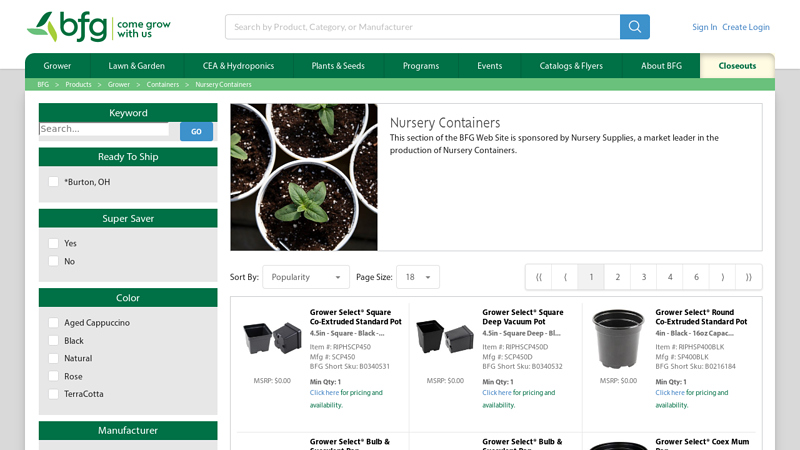Click the main product search field

pyautogui.click(x=422, y=27)
